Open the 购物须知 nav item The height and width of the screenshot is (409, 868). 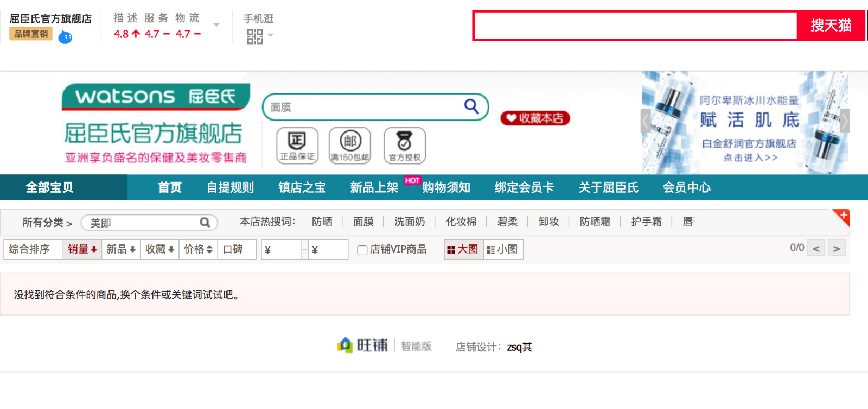coord(446,187)
